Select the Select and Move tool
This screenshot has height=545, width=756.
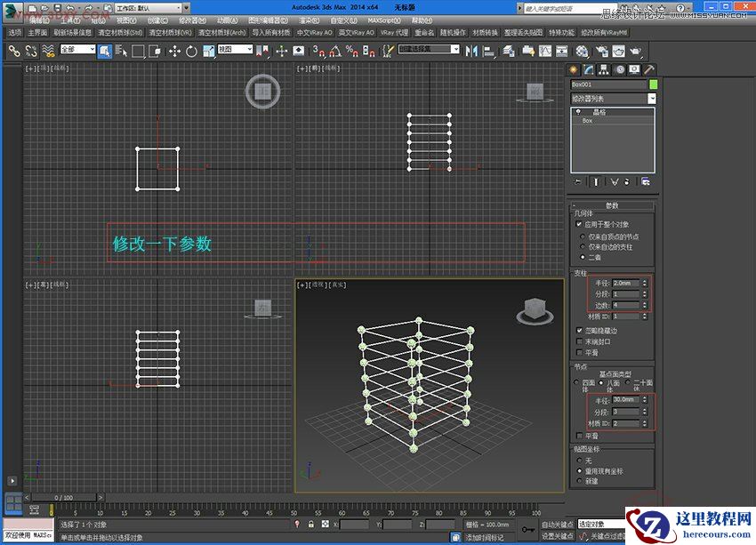click(173, 52)
